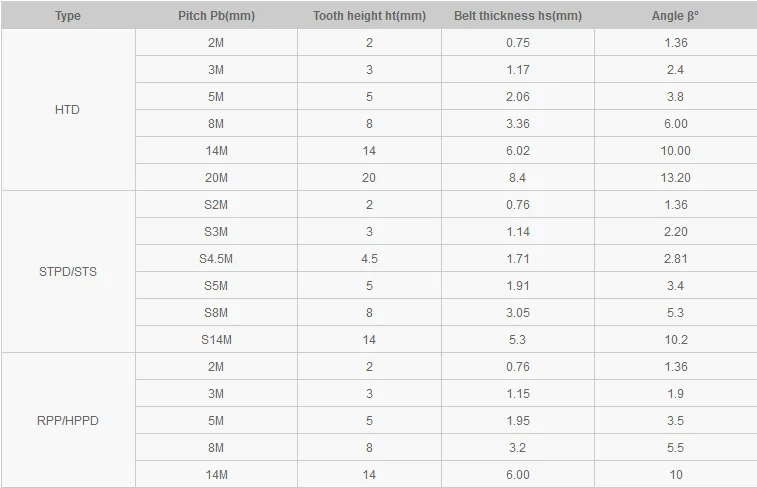Click the Type column header
The height and width of the screenshot is (488, 757).
[67, 16]
